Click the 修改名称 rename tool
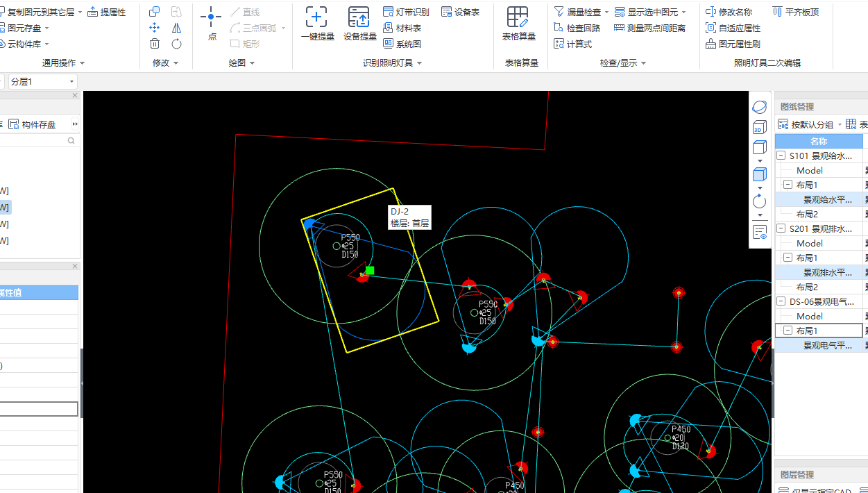Image resolution: width=868 pixels, height=493 pixels. (729, 12)
